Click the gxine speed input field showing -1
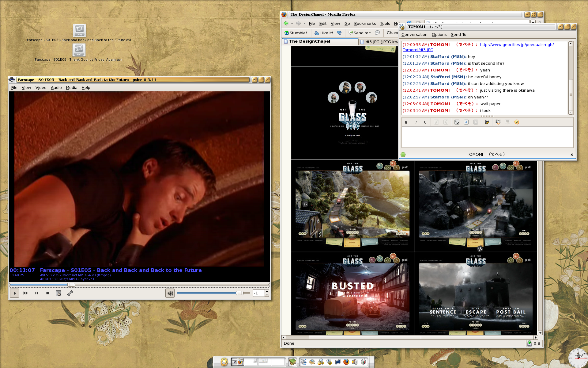 click(x=259, y=293)
